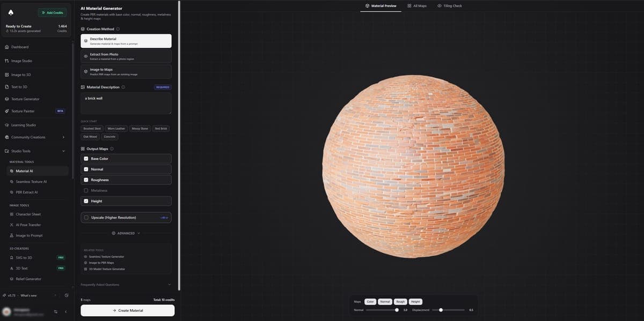Click the material description text field
Image resolution: width=644 pixels, height=321 pixels.
coord(126,103)
